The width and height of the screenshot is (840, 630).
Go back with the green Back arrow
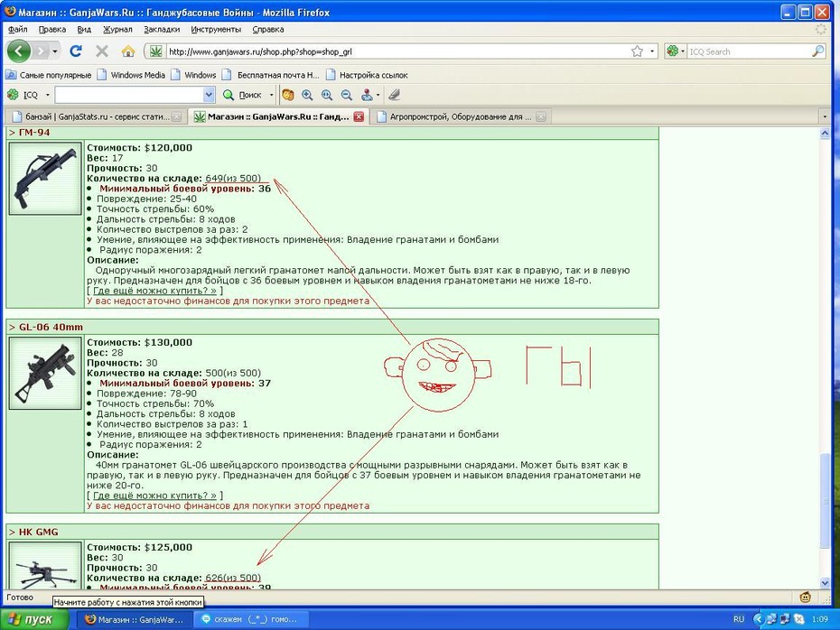[19, 51]
